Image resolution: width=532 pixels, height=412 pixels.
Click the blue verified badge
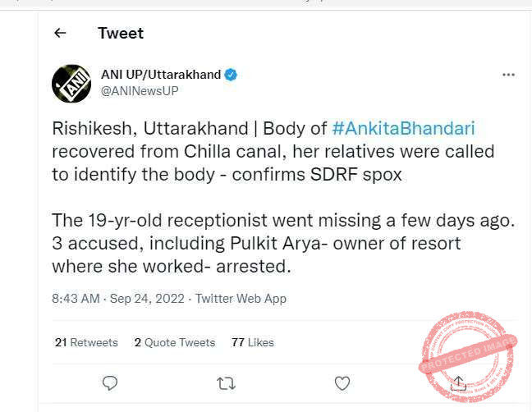pyautogui.click(x=231, y=75)
